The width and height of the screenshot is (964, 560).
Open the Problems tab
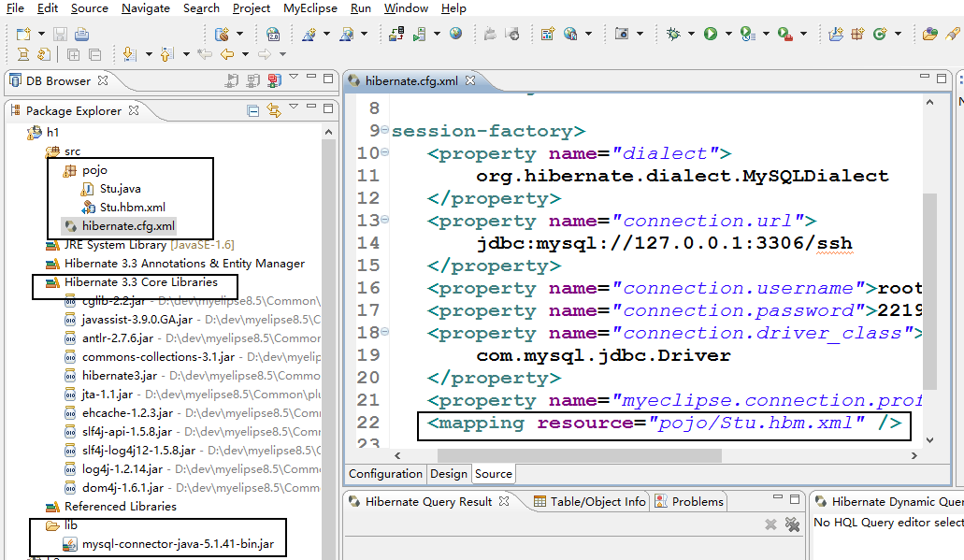[x=689, y=502]
